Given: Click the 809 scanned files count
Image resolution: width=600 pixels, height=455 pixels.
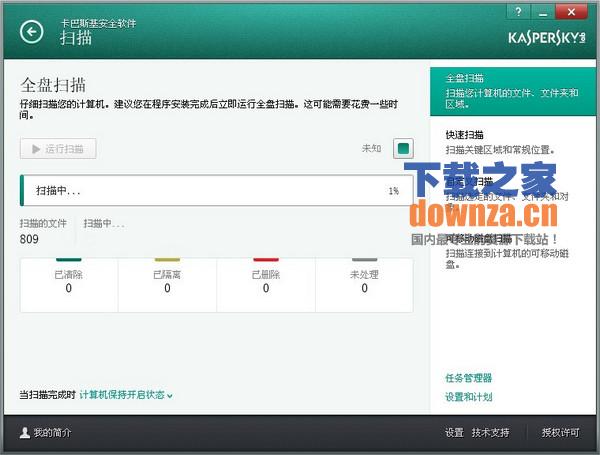Looking at the screenshot, I should coord(29,239).
